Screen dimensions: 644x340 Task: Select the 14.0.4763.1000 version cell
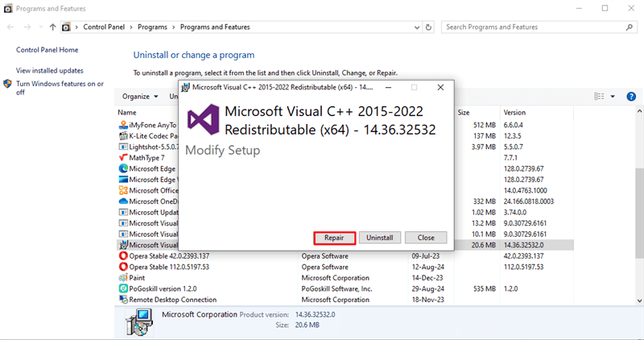point(526,190)
